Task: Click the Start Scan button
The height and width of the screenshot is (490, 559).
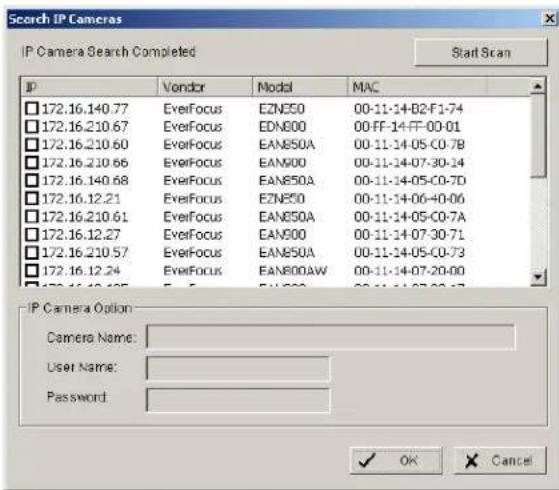Action: click(481, 53)
